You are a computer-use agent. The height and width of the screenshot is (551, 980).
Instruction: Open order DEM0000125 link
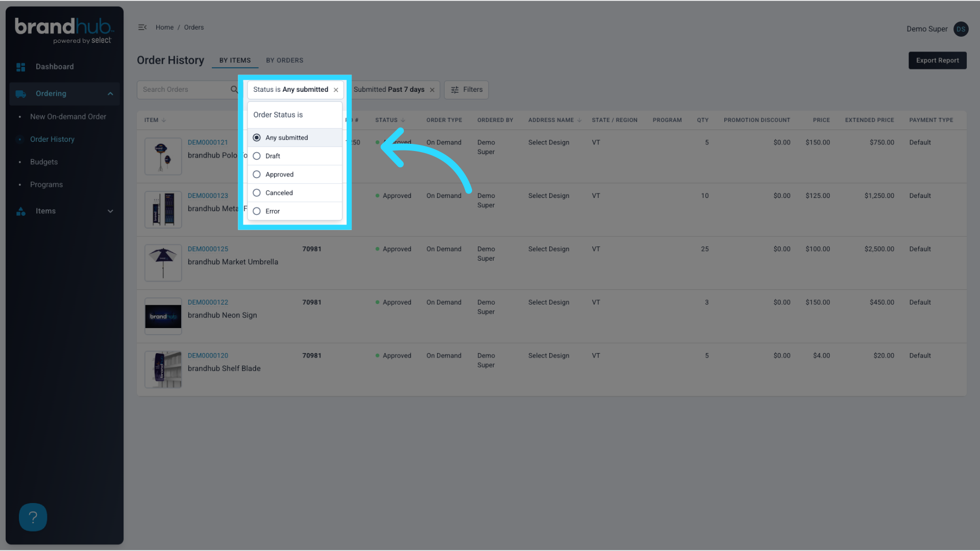pyautogui.click(x=208, y=248)
